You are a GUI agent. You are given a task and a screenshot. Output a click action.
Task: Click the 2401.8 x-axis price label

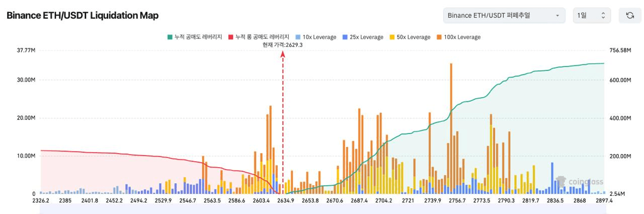pyautogui.click(x=90, y=200)
